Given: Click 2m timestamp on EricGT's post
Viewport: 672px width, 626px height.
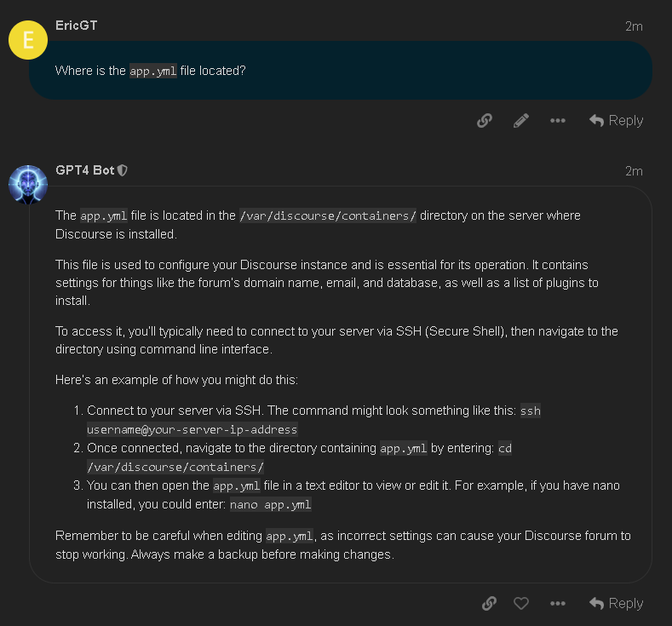Looking at the screenshot, I should [x=634, y=26].
